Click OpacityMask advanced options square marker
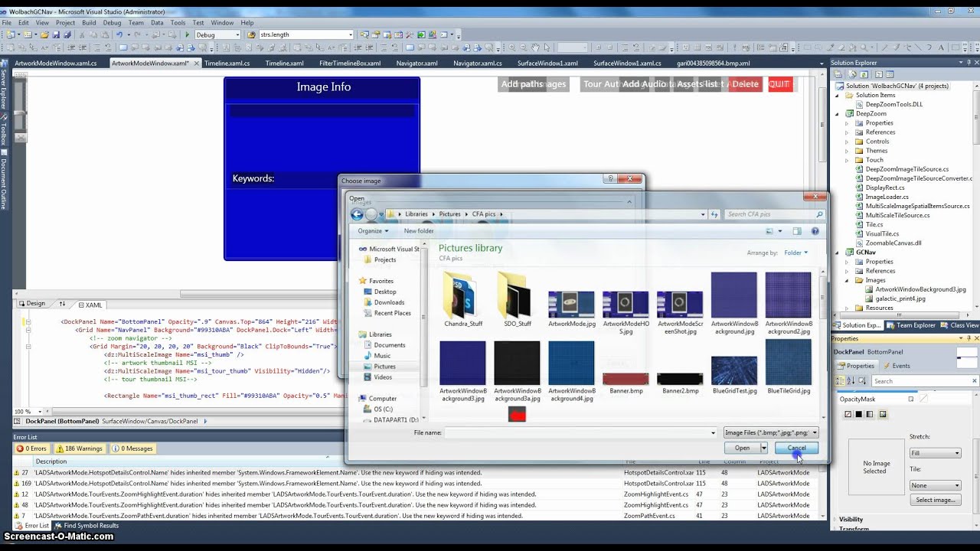Screen dimensions: 980x551 tap(911, 399)
